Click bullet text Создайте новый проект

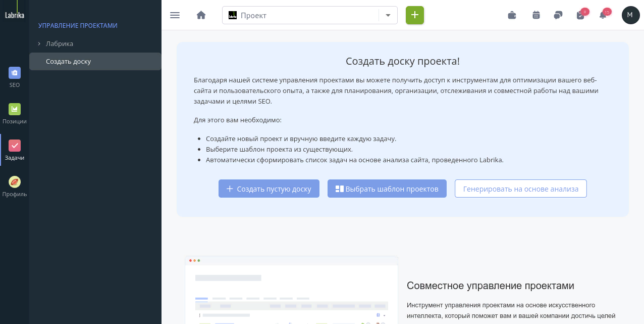point(301,138)
